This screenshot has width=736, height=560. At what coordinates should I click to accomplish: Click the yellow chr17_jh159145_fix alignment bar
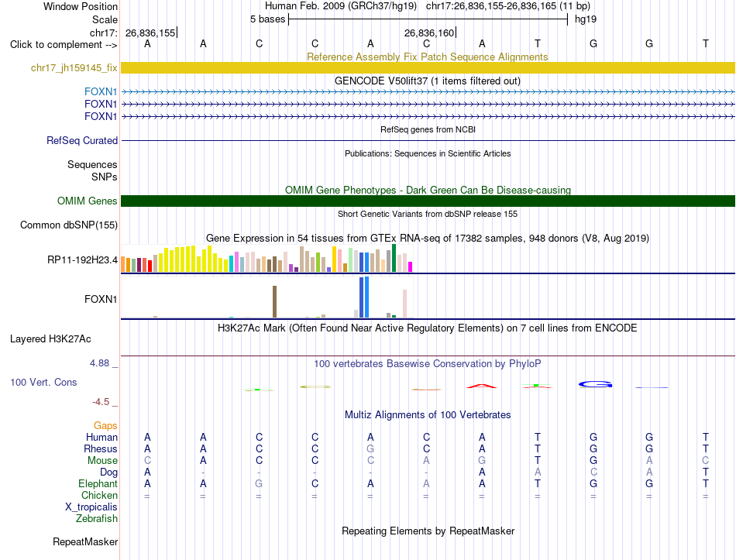428,67
